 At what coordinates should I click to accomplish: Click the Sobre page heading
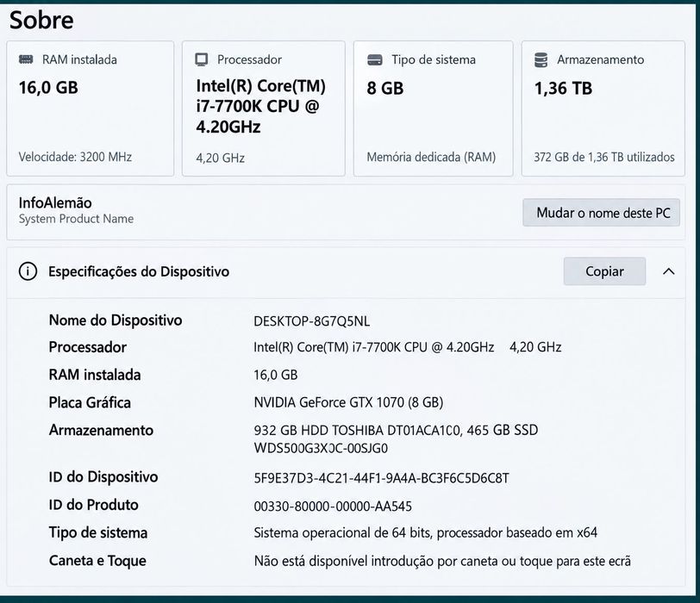coord(41,20)
